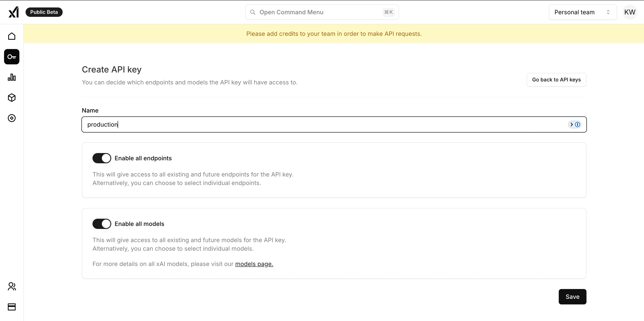The image size is (644, 321).
Task: Click the xAI logo icon
Action: (13, 12)
